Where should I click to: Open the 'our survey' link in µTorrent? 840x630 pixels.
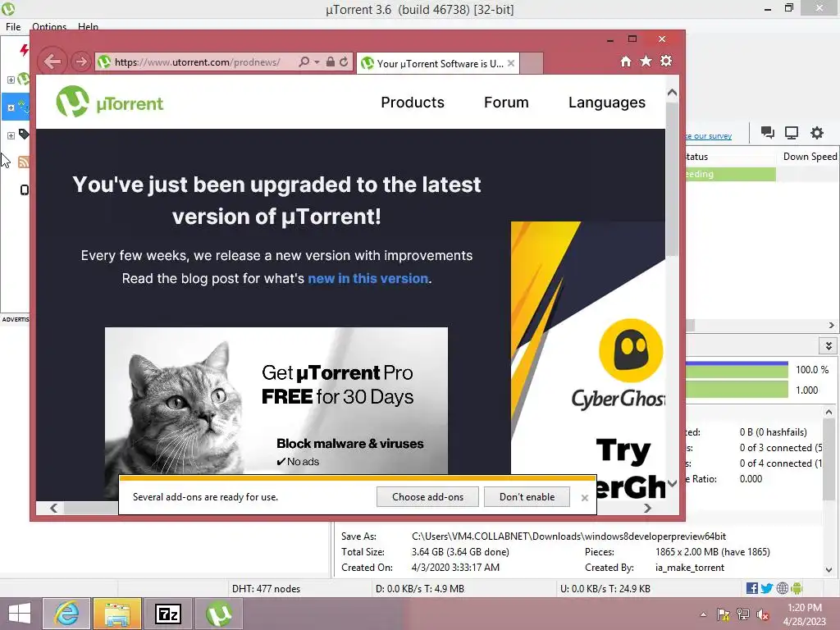[x=708, y=136]
